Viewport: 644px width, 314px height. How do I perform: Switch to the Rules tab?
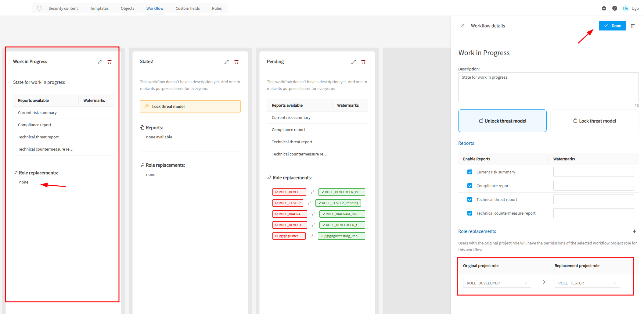coord(217,8)
